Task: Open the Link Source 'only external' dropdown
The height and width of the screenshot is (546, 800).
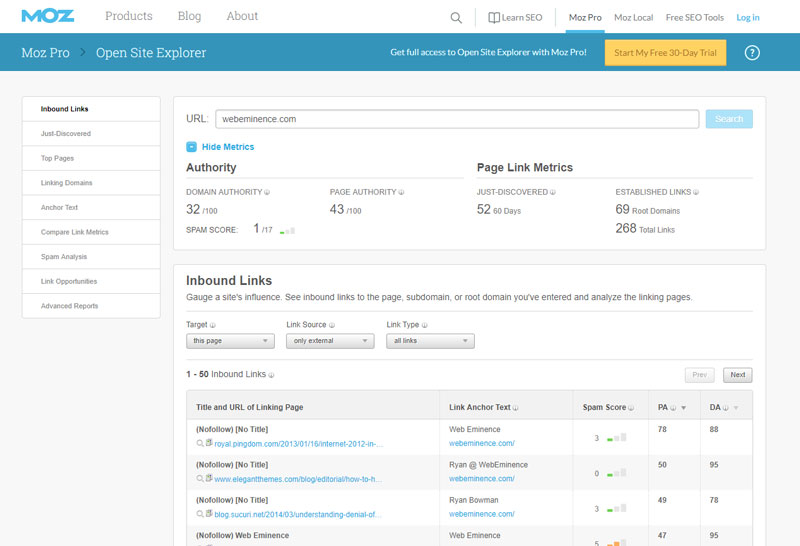Action: (x=330, y=341)
